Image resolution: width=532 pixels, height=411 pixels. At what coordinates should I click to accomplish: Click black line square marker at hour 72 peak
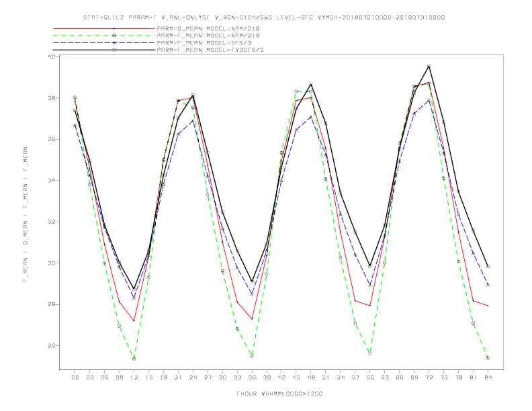click(x=429, y=66)
